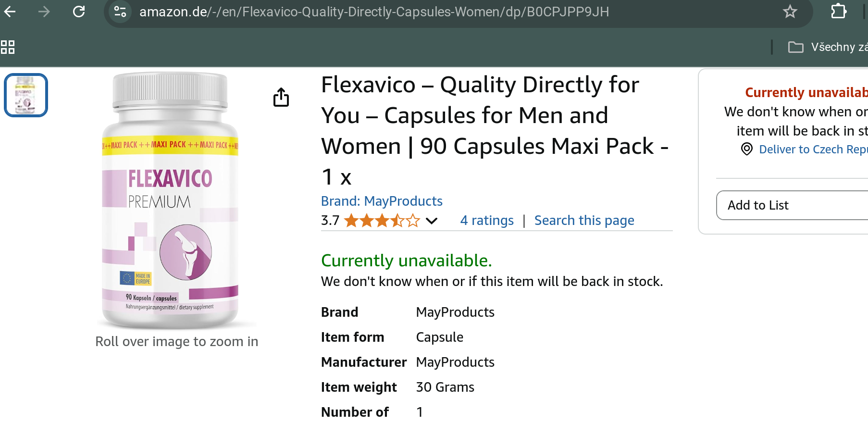Viewport: 868px width, 423px height.
Task: Click the amazon.de URL address field
Action: click(374, 12)
